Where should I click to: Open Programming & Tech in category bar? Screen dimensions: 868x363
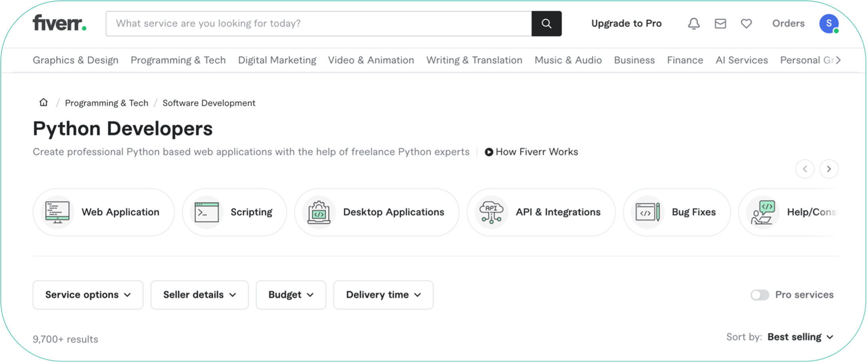(x=178, y=60)
